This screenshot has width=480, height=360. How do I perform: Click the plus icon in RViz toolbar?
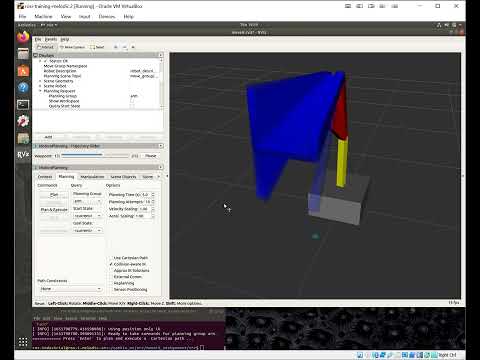click(x=116, y=47)
